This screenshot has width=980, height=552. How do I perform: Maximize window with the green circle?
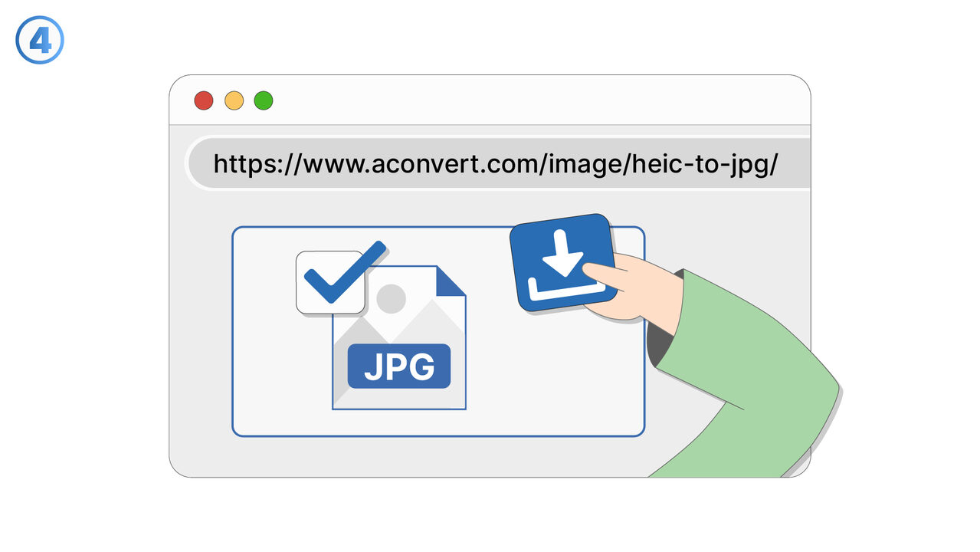264,100
